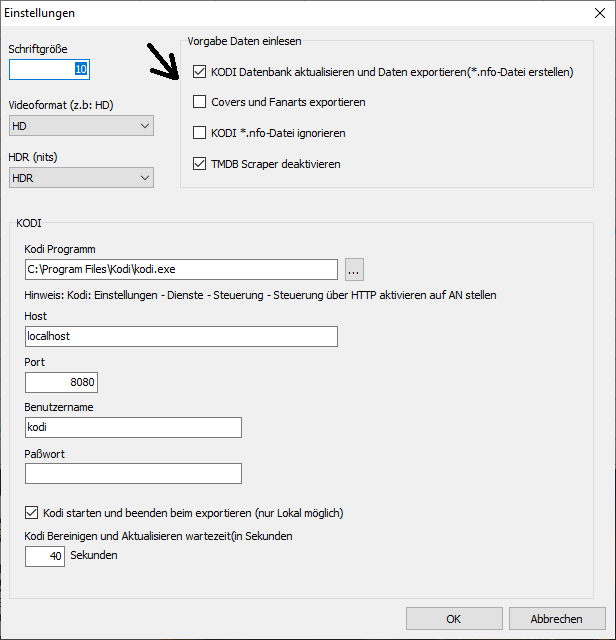Uncheck TMDB Scraper deaktivieren
This screenshot has width=616, height=640.
click(199, 164)
